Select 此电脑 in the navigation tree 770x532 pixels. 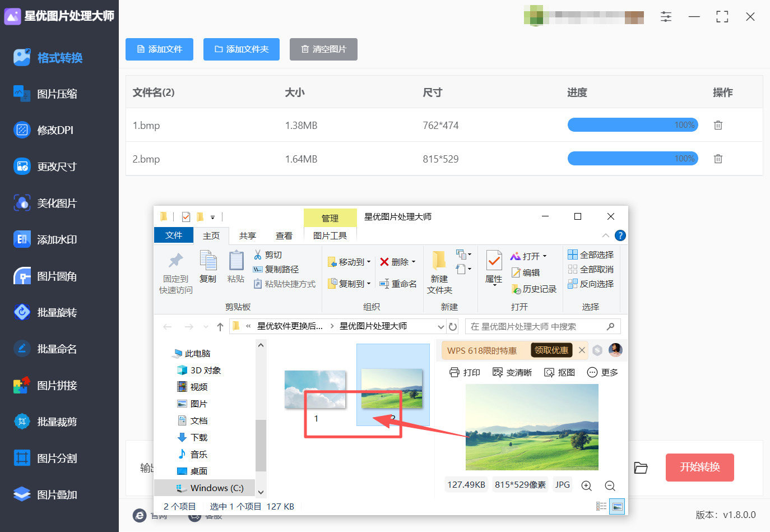point(192,354)
